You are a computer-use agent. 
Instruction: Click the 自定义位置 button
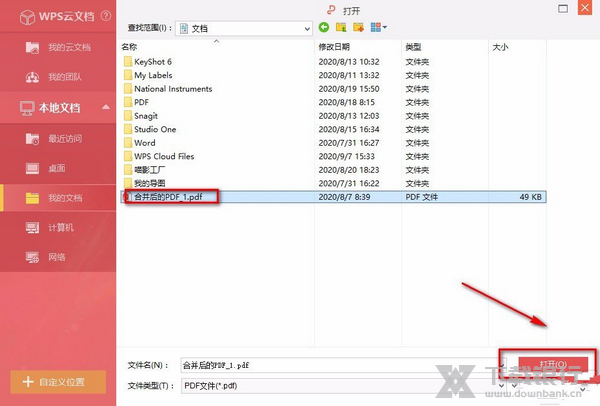point(58,382)
